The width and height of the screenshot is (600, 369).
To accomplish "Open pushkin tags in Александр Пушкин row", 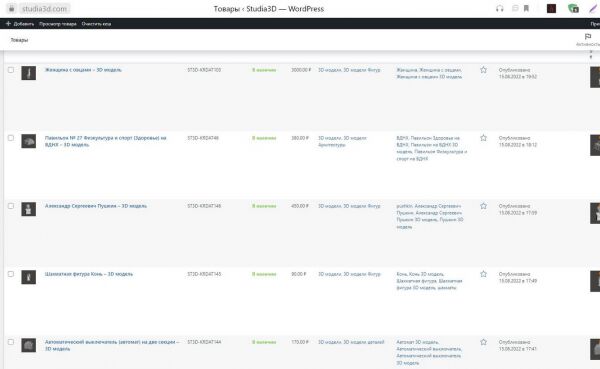I will pos(430,216).
